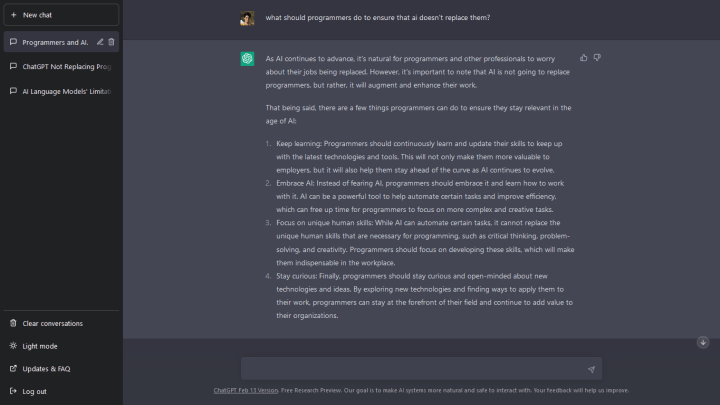Open Updates & FAQ
Image resolution: width=720 pixels, height=405 pixels.
(46, 368)
